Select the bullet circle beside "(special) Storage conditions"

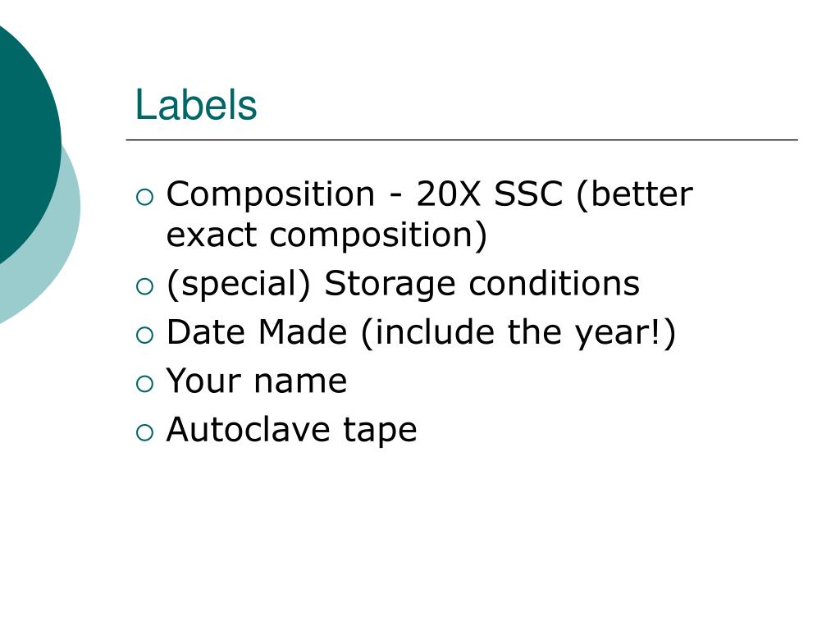tap(144, 286)
